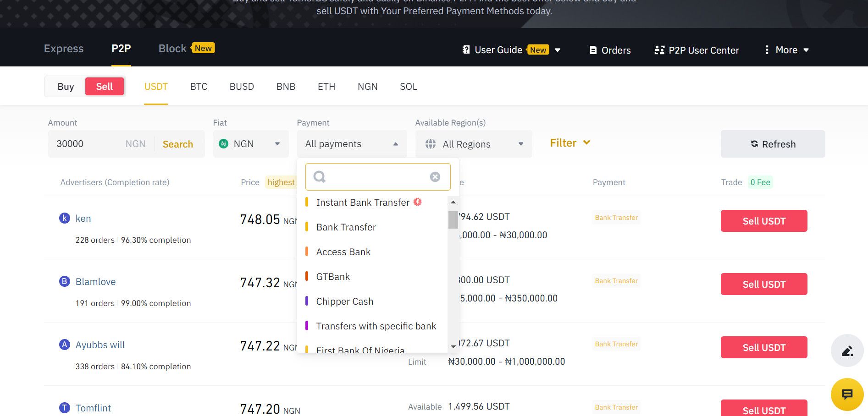
Task: Open advertiser Ayubbs will profile link
Action: click(x=100, y=345)
